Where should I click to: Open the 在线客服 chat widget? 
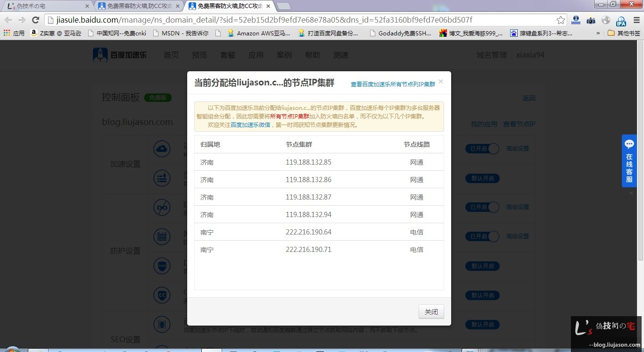pyautogui.click(x=629, y=161)
